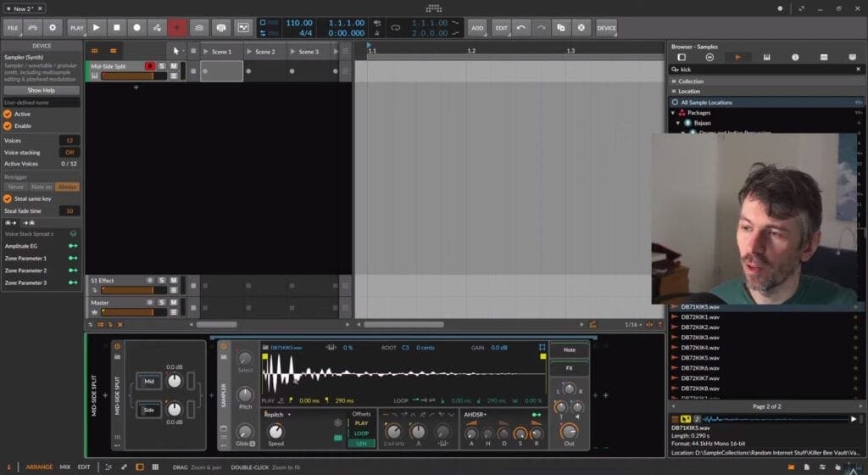Open the Note chain in the Sampler
Viewport: 868px width, 475px height.
(569, 349)
